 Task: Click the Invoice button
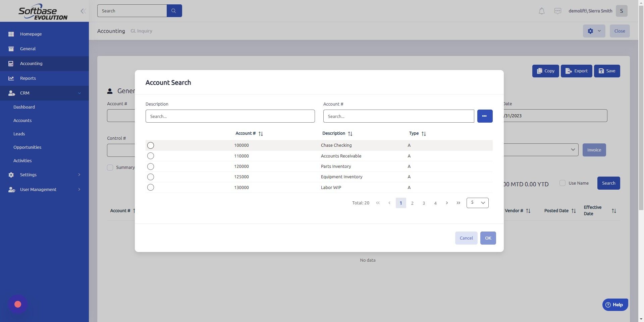[594, 150]
